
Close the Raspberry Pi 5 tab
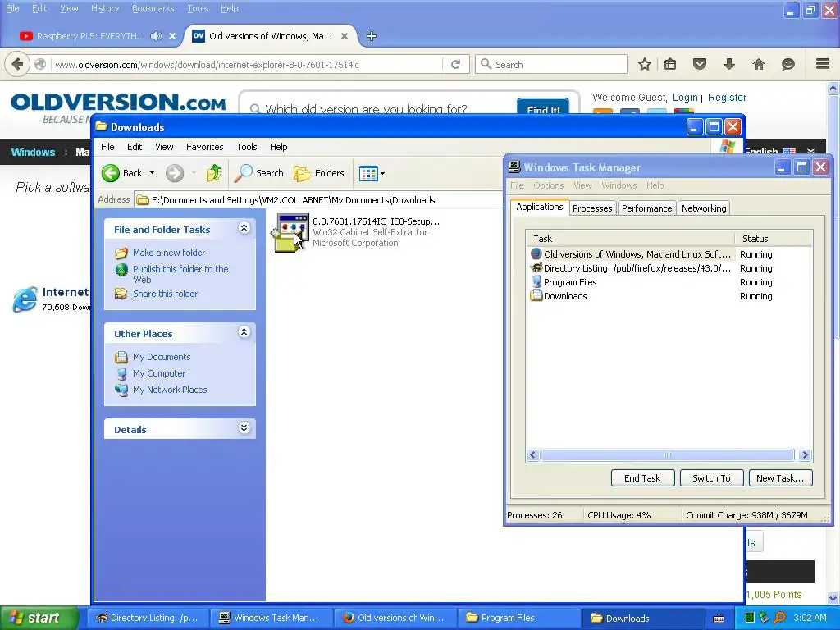172,36
